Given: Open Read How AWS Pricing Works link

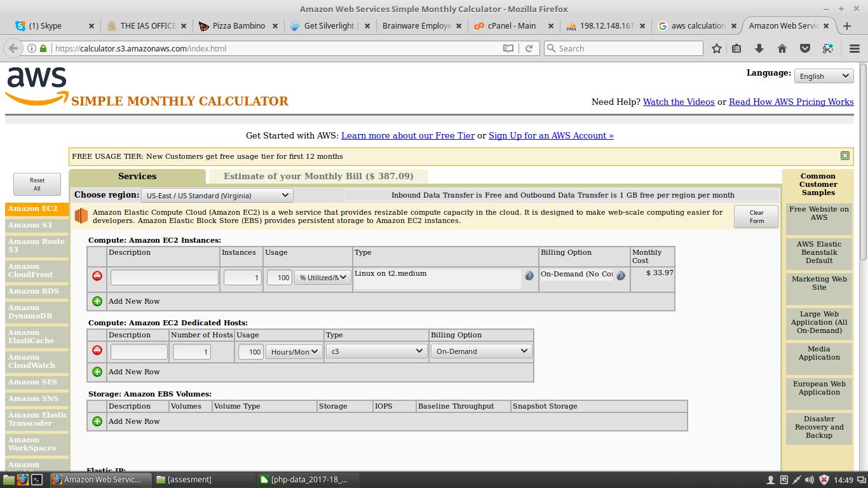Looking at the screenshot, I should (791, 102).
